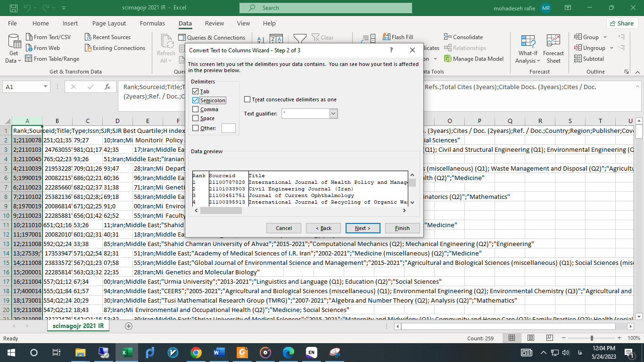The width and height of the screenshot is (644, 362).
Task: Check the Comma delimiter checkbox
Action: 195,109
